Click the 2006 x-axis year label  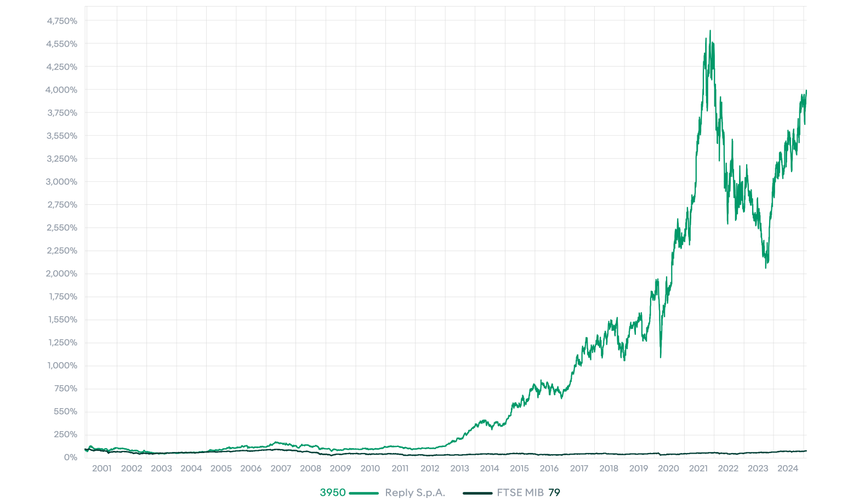tap(251, 468)
